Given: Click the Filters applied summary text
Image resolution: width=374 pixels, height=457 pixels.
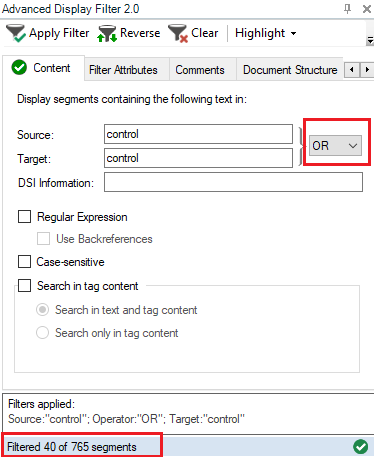Looking at the screenshot, I should click(x=126, y=419).
